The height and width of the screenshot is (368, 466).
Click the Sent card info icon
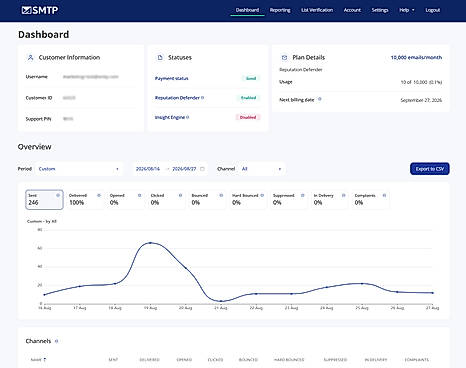point(58,195)
